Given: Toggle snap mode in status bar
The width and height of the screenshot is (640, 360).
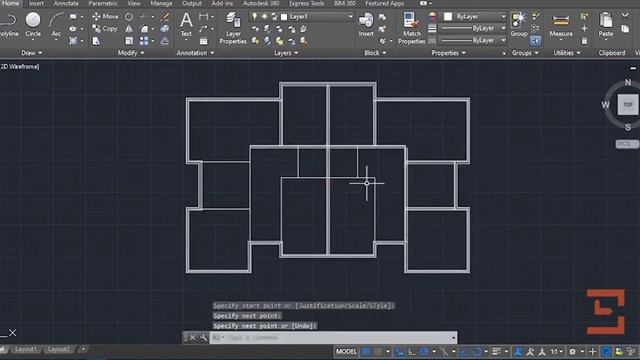Looking at the screenshot, I should click(378, 351).
